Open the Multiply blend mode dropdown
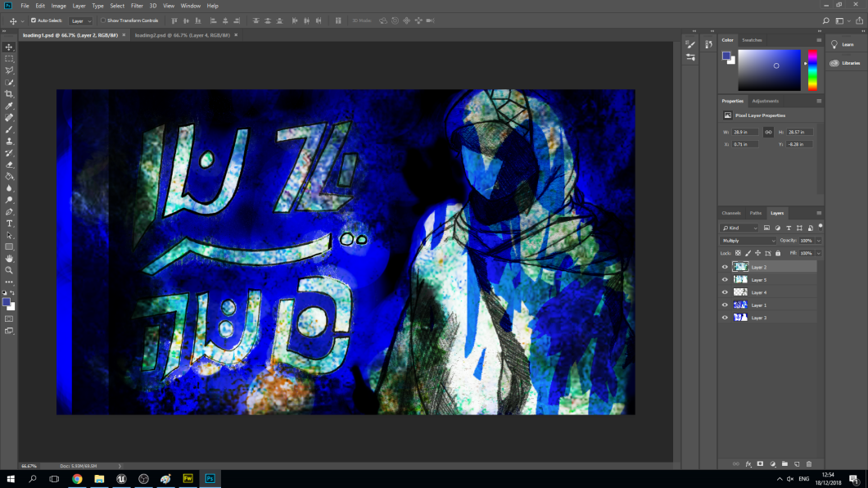Screen dimensions: 868x488 pyautogui.click(x=748, y=241)
